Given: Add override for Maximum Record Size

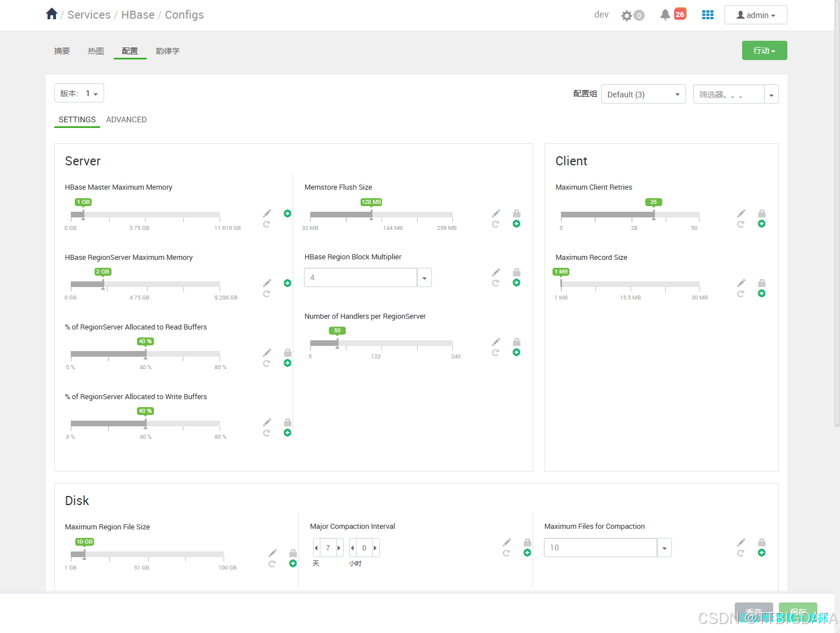Looking at the screenshot, I should coord(762,293).
